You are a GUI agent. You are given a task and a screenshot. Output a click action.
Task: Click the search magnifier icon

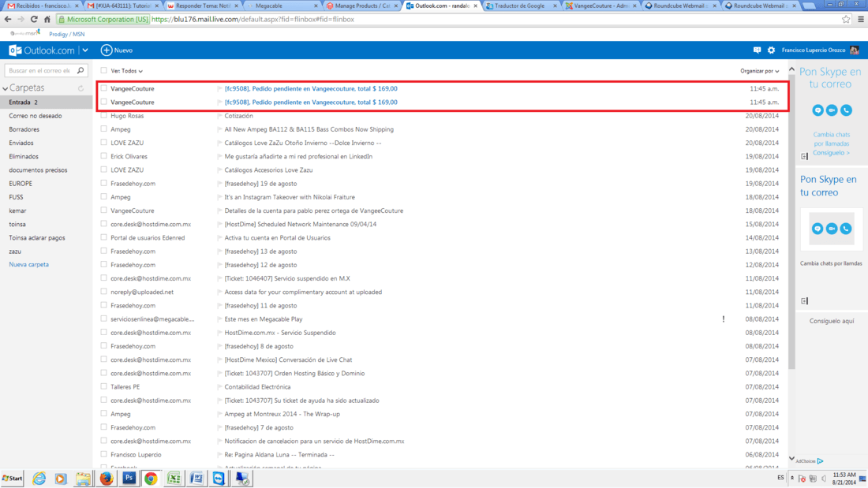point(80,70)
